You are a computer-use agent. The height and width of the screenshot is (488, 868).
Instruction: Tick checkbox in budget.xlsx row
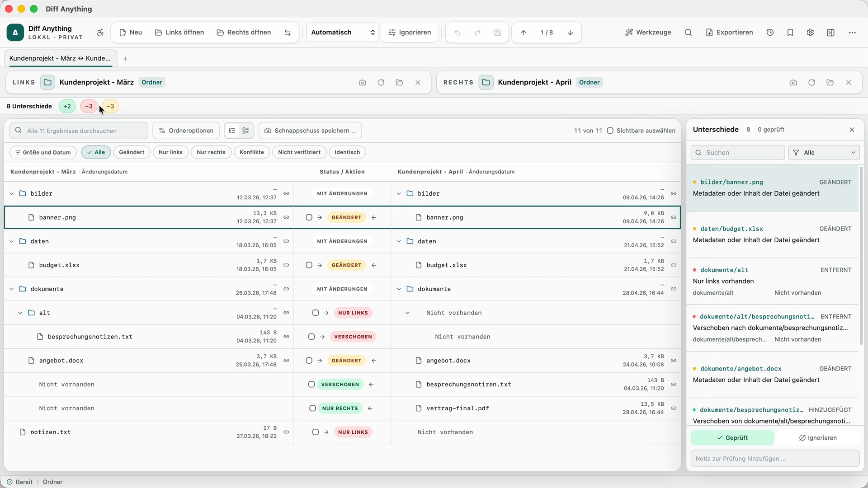(309, 265)
